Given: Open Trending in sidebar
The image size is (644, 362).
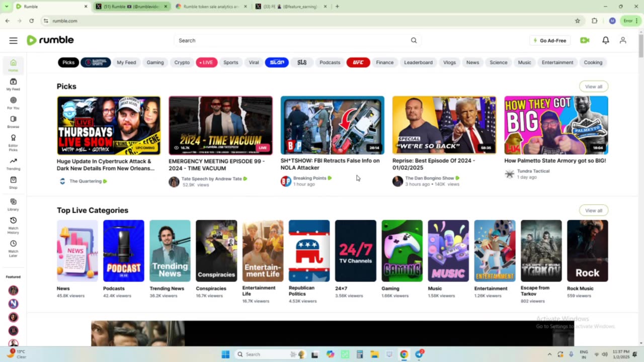Looking at the screenshot, I should tap(13, 164).
